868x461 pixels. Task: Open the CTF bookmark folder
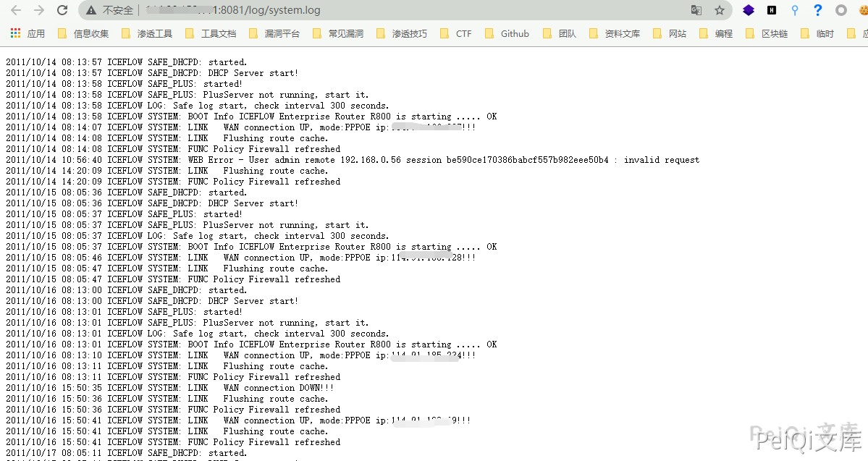(455, 33)
